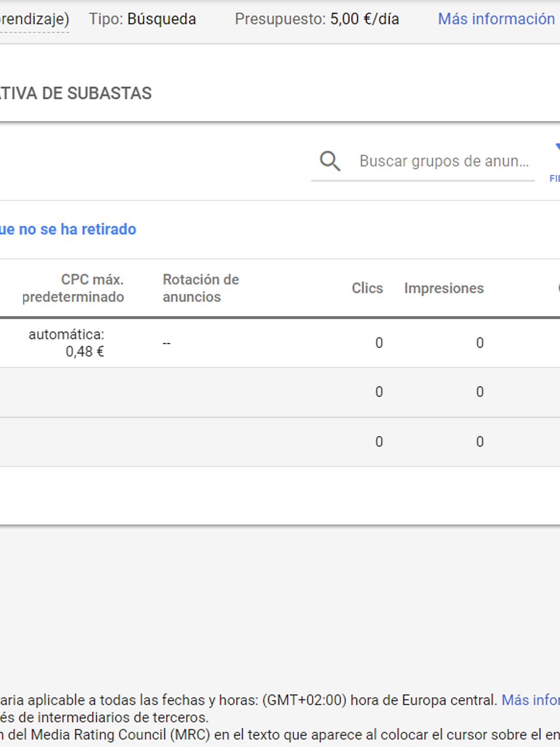Image resolution: width=560 pixels, height=747 pixels.
Task: Click the Impresiones value in the first row
Action: coord(480,343)
